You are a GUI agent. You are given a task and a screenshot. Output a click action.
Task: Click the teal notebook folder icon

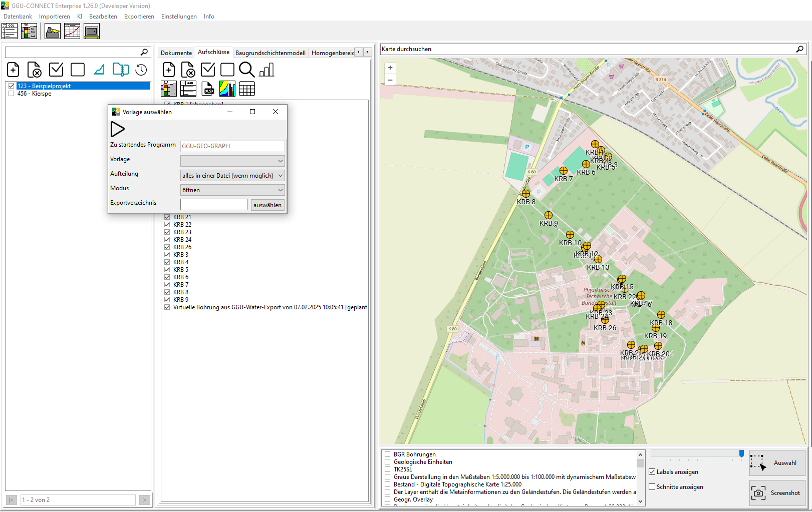click(120, 70)
